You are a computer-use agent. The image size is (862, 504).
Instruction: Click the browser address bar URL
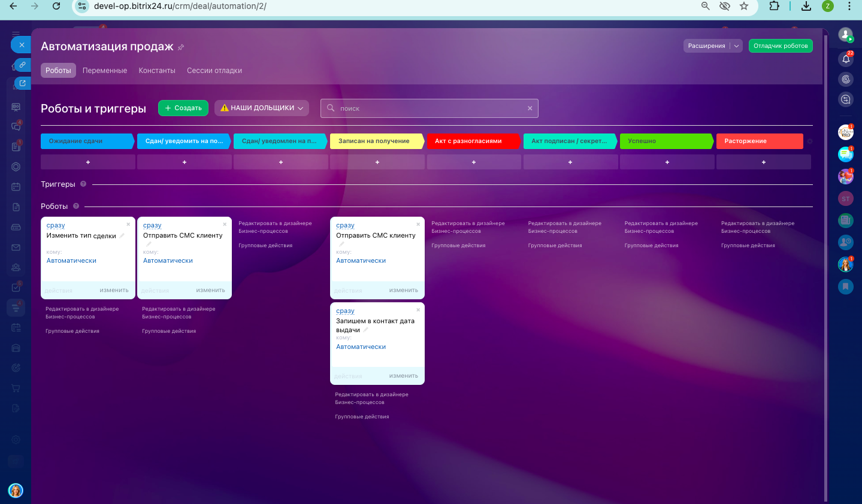[180, 6]
